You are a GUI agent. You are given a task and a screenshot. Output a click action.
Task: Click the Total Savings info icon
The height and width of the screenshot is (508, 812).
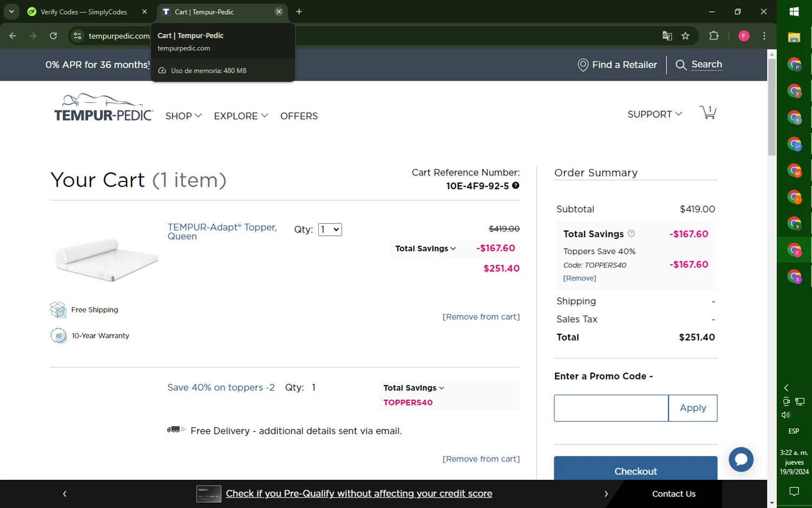[x=631, y=233]
